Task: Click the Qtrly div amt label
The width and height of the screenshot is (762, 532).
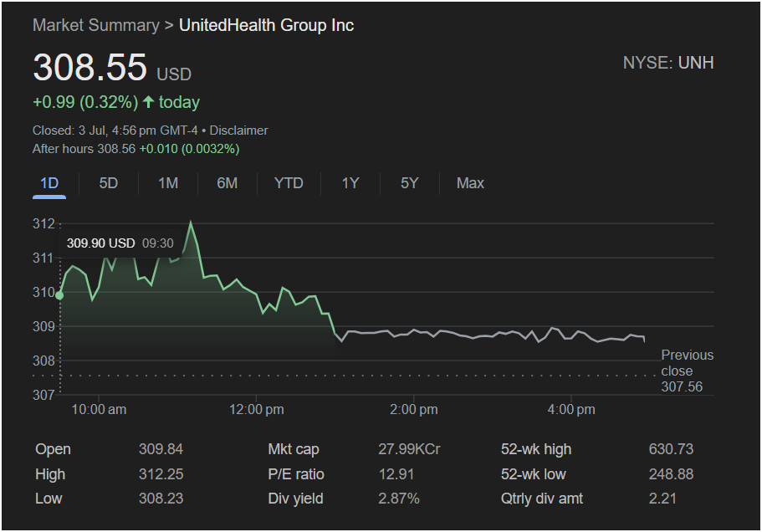Action: point(542,499)
